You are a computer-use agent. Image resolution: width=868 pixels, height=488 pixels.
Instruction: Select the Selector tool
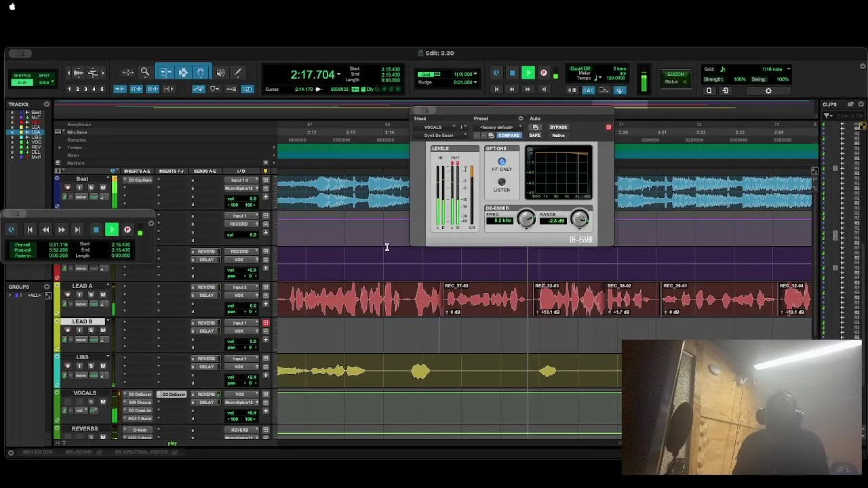coord(183,72)
